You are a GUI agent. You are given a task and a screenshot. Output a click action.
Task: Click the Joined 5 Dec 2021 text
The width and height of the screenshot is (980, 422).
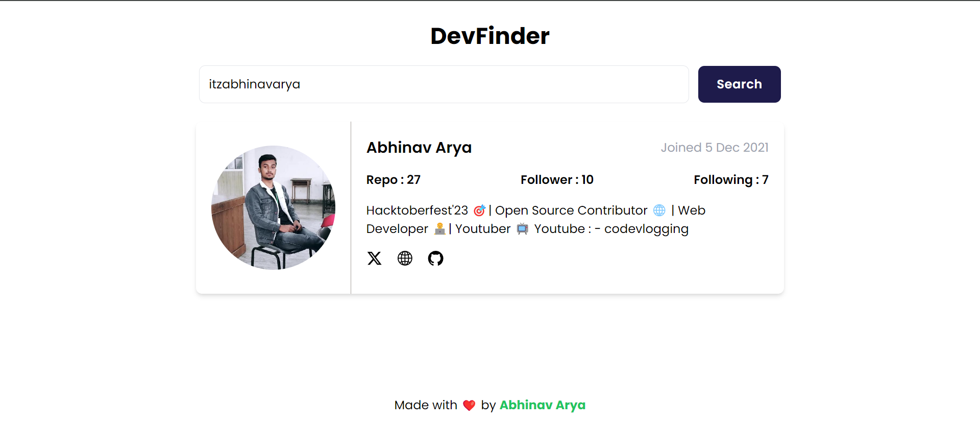(x=715, y=148)
